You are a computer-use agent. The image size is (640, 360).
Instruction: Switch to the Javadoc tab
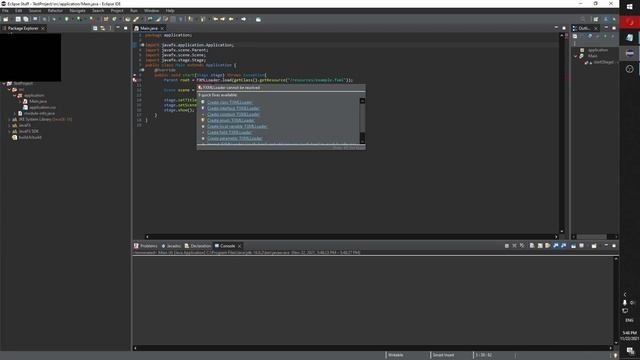(171, 246)
